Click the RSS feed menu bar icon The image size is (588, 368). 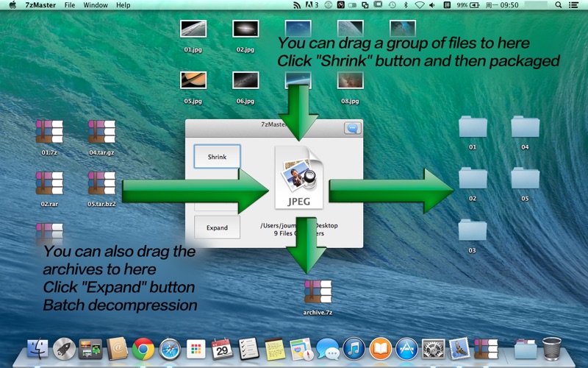(x=297, y=5)
